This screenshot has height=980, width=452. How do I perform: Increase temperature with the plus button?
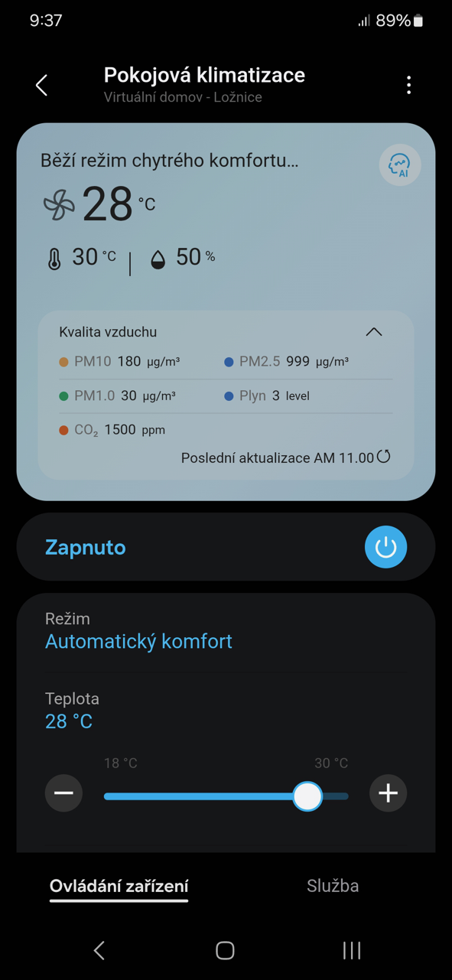coord(388,793)
